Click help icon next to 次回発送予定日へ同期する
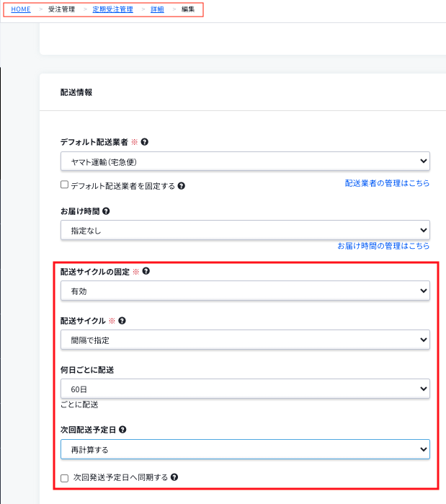The image size is (446, 504). tap(174, 477)
